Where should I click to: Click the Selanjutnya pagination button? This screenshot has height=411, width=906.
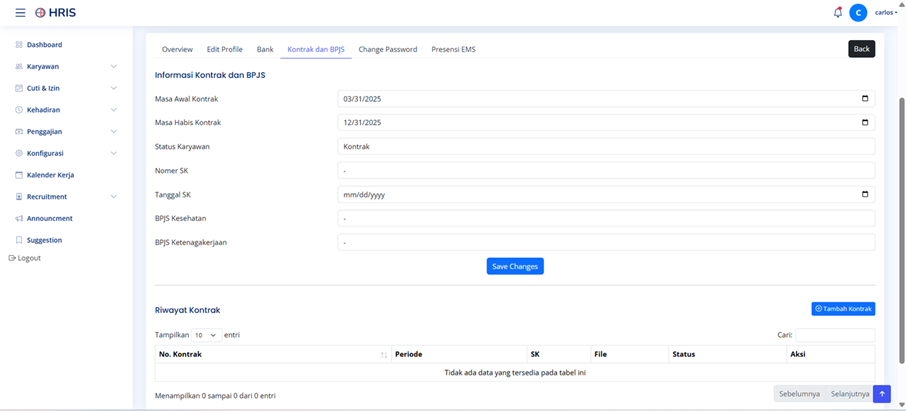point(849,394)
